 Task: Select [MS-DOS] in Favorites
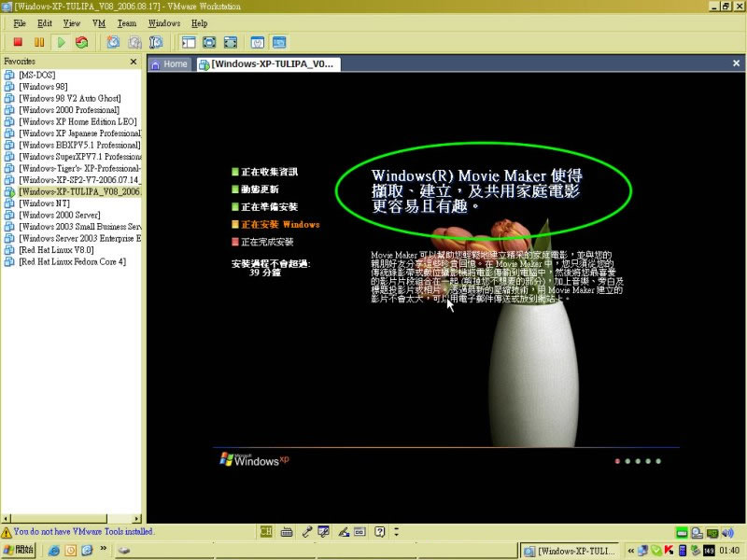pyautogui.click(x=37, y=75)
